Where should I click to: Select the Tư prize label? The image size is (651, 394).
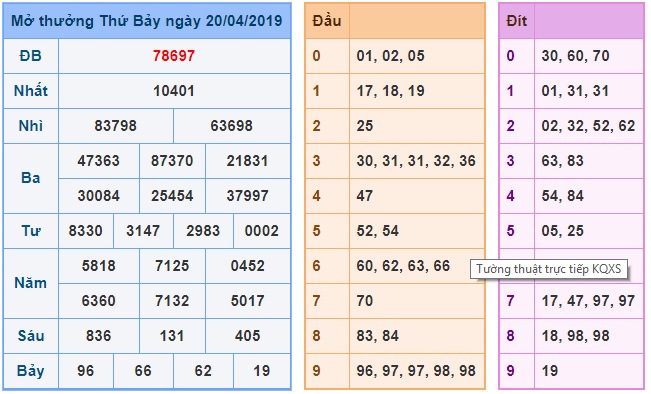click(31, 231)
